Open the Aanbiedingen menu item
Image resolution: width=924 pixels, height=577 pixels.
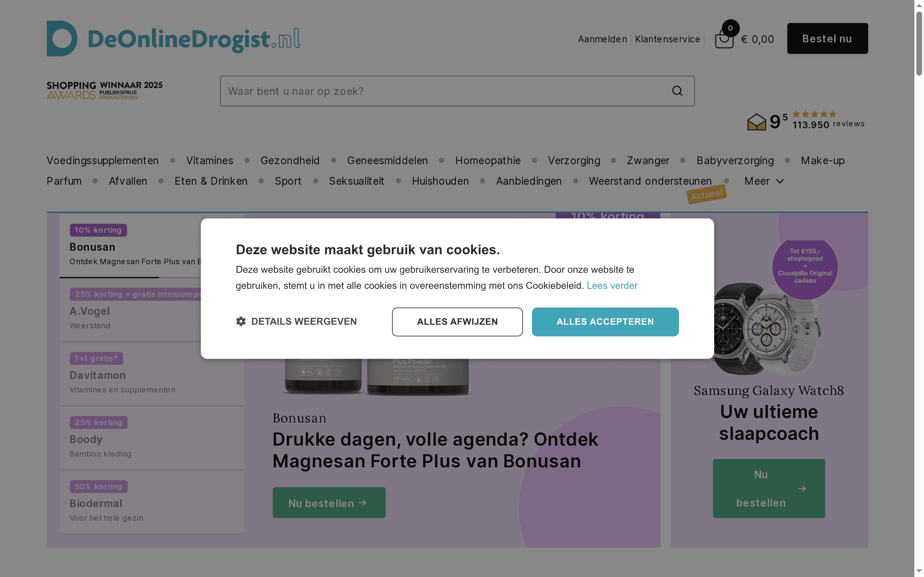coord(529,181)
